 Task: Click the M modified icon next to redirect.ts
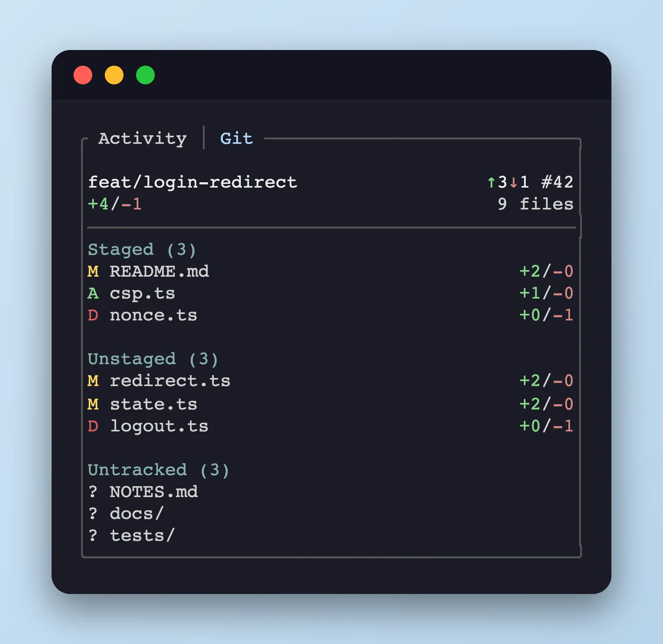(93, 380)
